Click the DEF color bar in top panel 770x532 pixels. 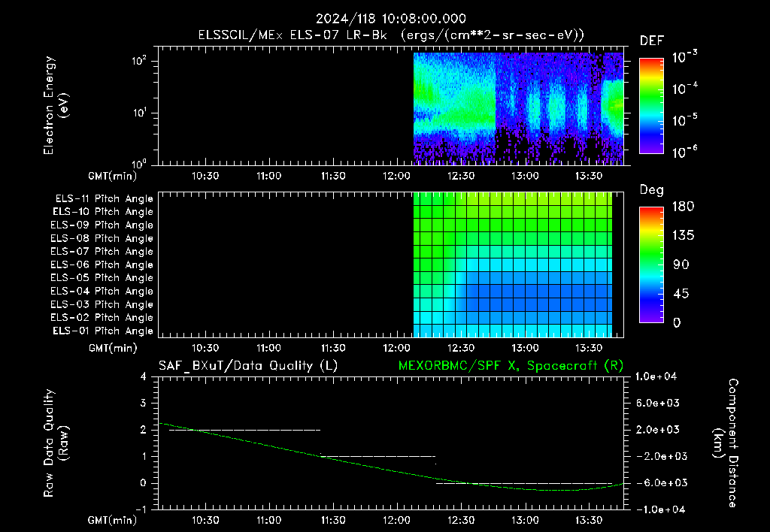click(x=651, y=106)
